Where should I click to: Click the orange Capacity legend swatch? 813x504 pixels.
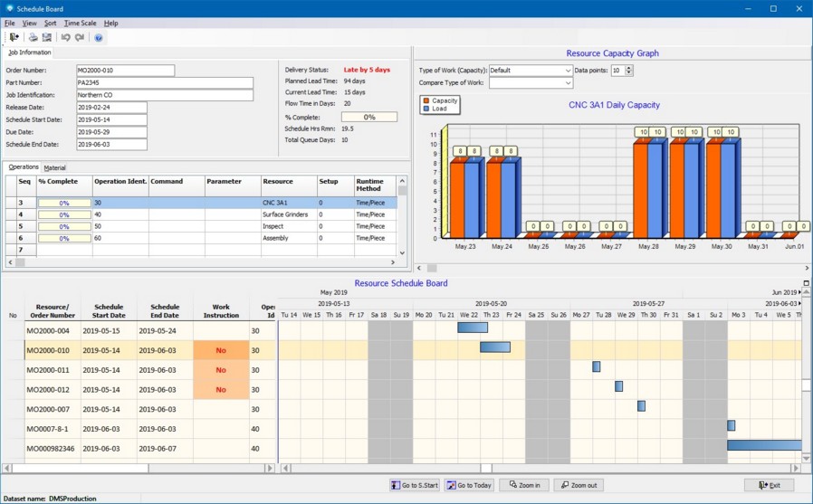pos(426,100)
